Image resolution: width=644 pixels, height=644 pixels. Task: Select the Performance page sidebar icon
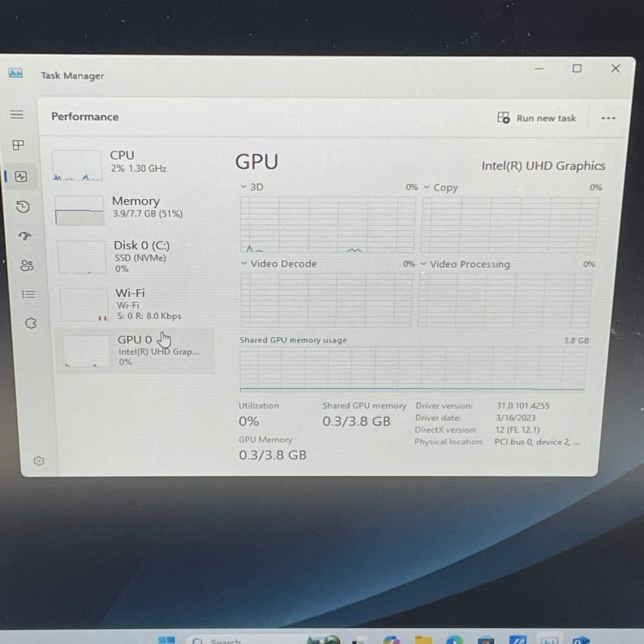21,176
